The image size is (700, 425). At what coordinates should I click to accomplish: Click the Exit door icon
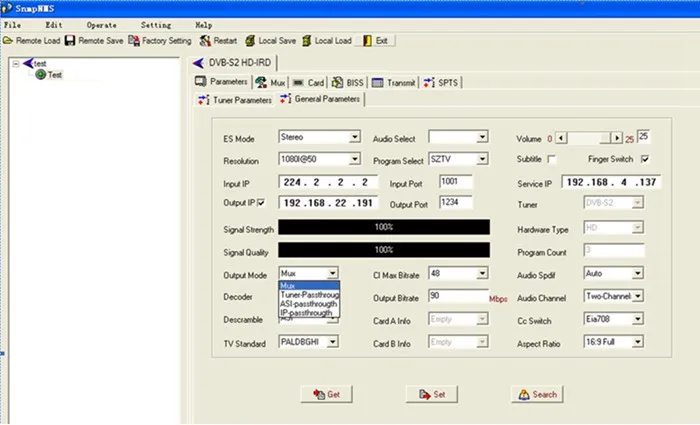[x=367, y=41]
